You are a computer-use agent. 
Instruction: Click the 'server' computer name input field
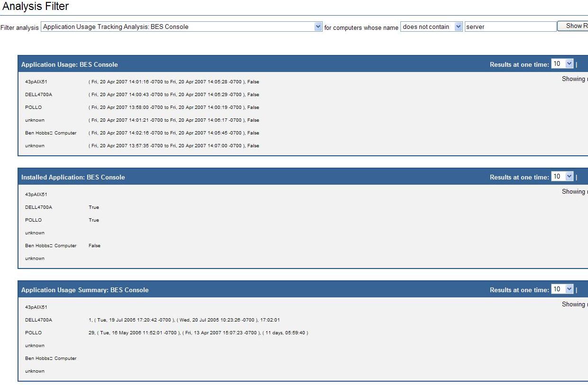point(510,27)
